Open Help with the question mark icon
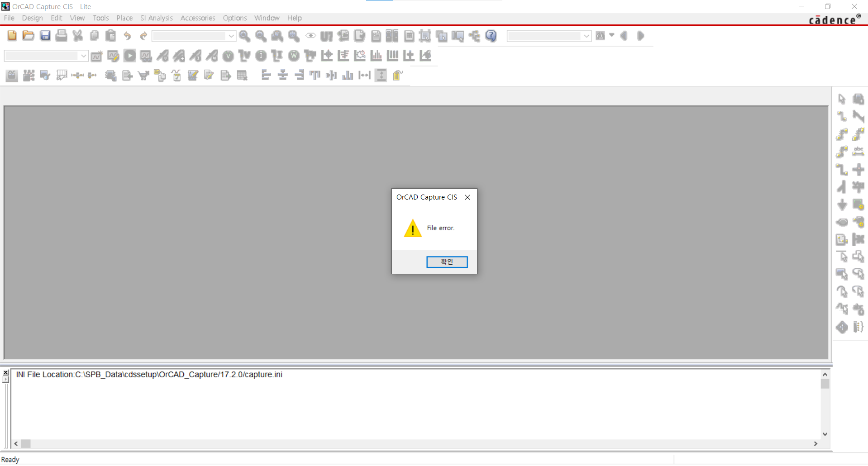The width and height of the screenshot is (868, 466). click(x=491, y=36)
